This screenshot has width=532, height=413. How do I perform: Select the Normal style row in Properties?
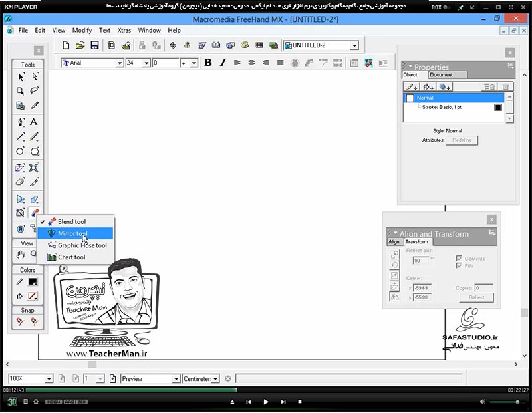(454, 98)
